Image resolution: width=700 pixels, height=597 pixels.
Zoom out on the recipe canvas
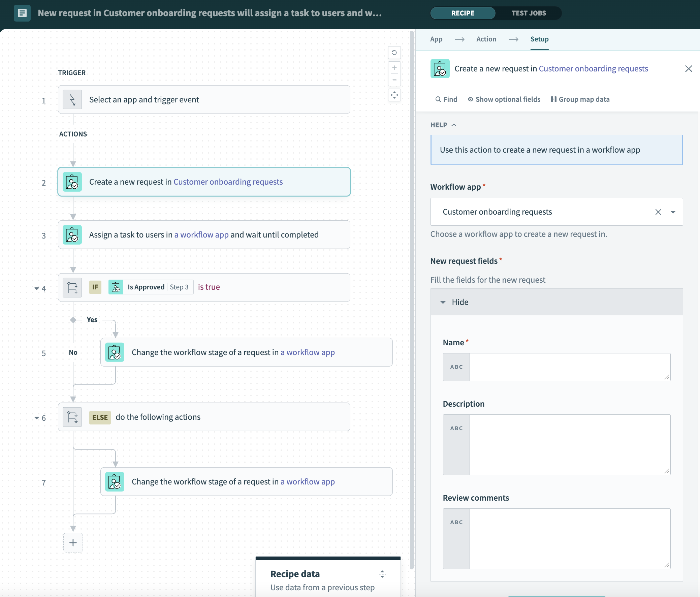pos(394,80)
